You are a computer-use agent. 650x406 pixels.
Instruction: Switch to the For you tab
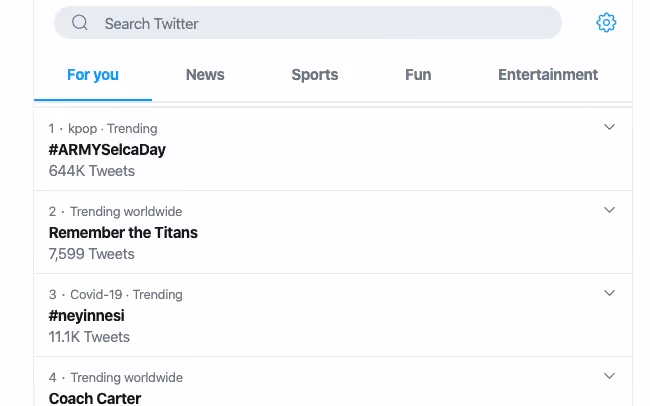93,75
